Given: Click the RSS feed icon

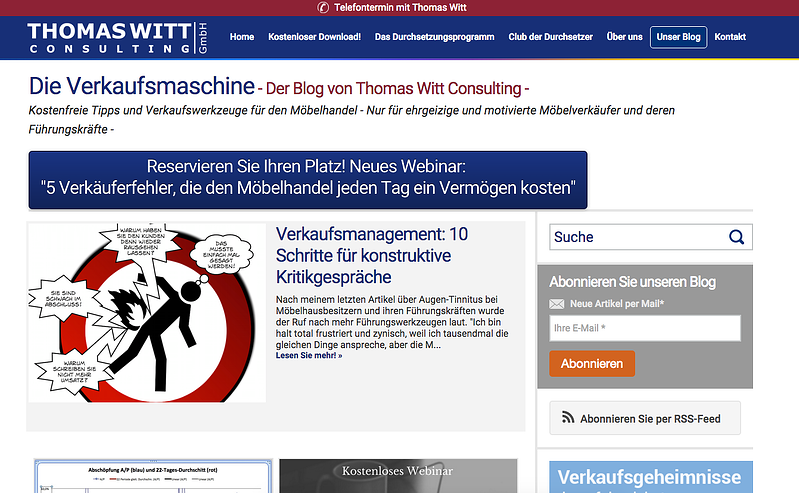Looking at the screenshot, I should tap(568, 418).
